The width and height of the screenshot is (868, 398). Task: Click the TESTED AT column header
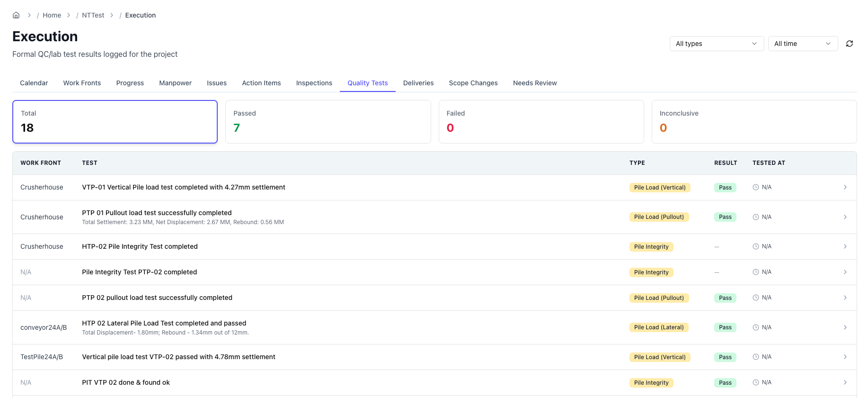click(769, 163)
